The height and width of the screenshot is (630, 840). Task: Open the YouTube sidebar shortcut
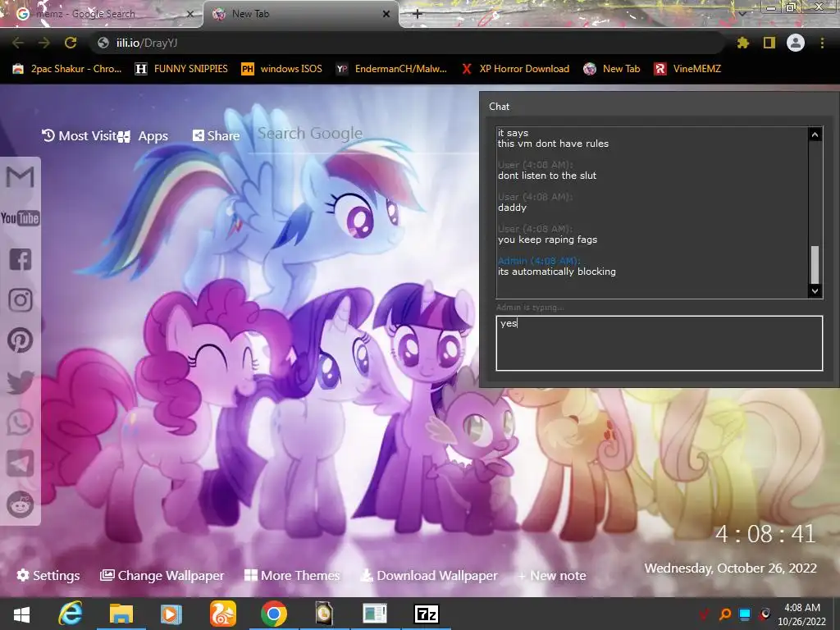pyautogui.click(x=20, y=218)
